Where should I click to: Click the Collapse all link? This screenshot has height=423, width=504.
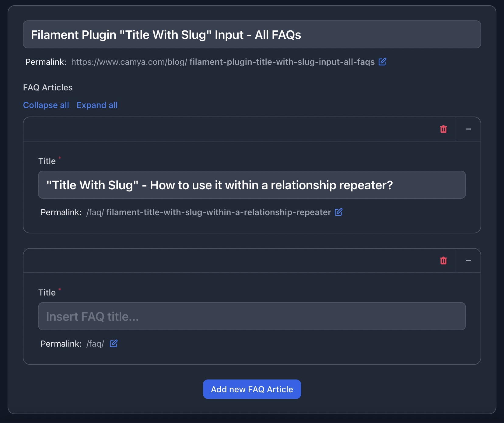click(46, 105)
